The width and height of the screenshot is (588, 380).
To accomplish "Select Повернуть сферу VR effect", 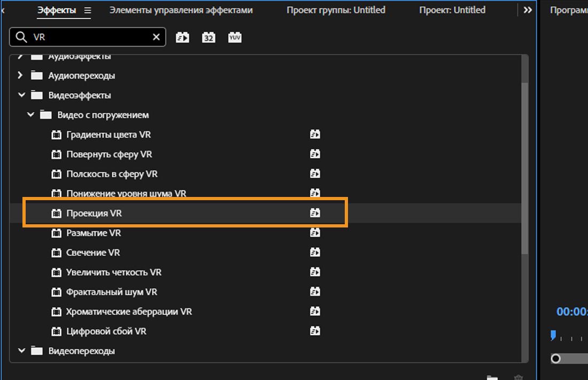I will [109, 154].
